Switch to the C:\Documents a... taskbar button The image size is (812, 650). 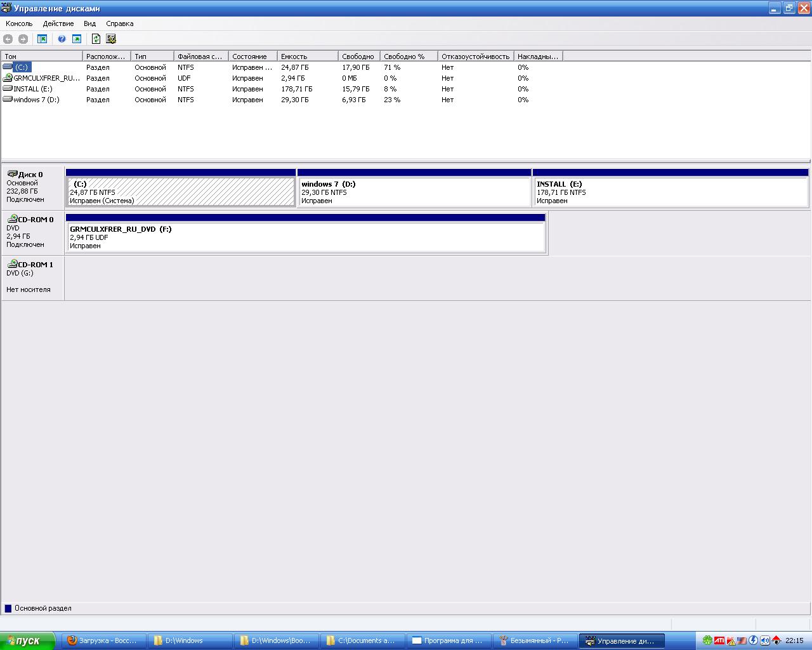point(362,640)
